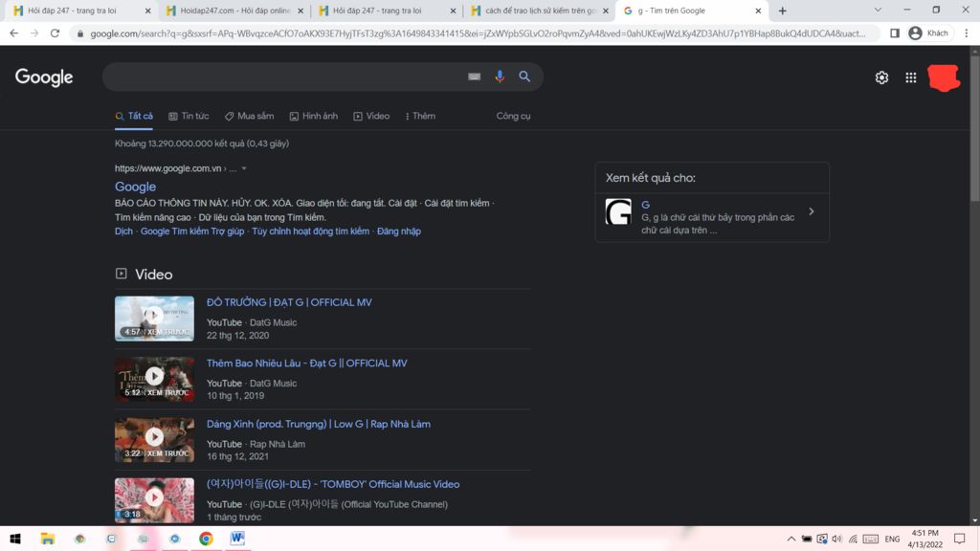Click the Google logo
Screen dimensions: 980x551
point(44,77)
